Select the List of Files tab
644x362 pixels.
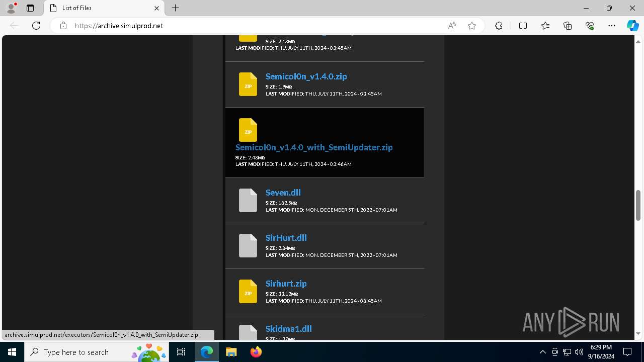tap(104, 8)
